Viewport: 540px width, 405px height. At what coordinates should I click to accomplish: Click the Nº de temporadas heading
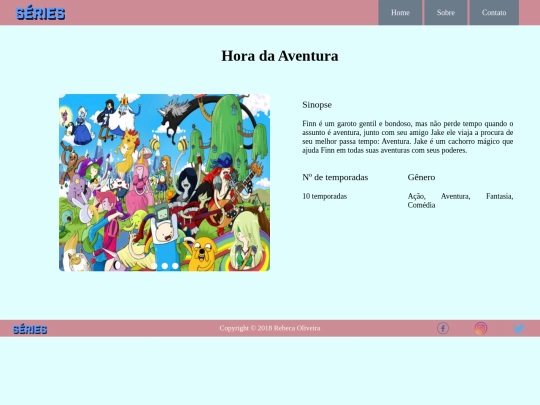click(x=335, y=177)
